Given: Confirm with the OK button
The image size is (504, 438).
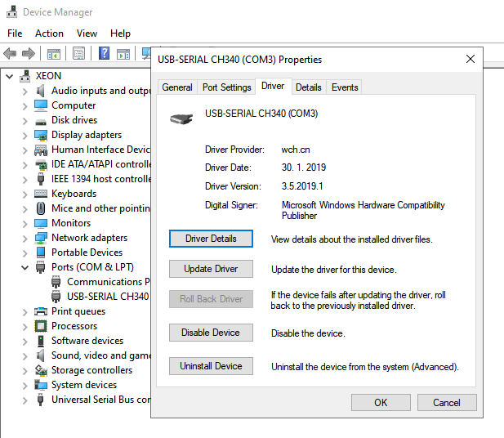Looking at the screenshot, I should pos(381,403).
